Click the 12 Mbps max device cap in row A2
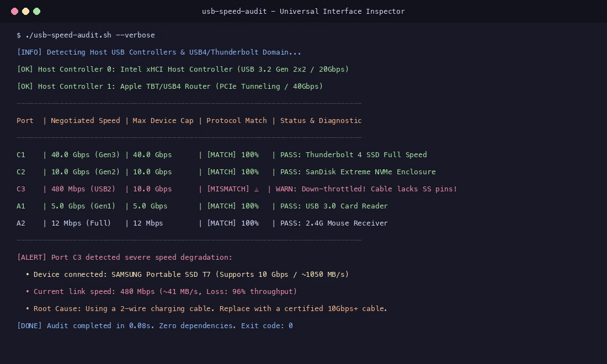This screenshot has width=607, height=364. 148,223
